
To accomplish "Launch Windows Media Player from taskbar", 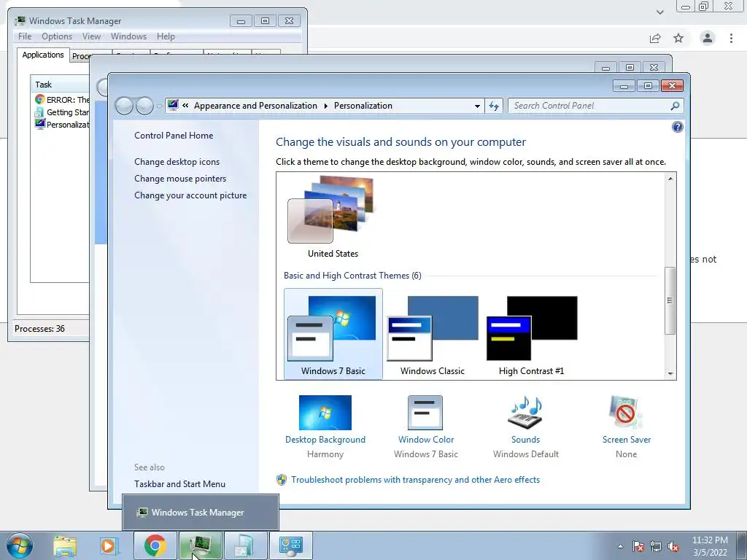I will click(109, 546).
